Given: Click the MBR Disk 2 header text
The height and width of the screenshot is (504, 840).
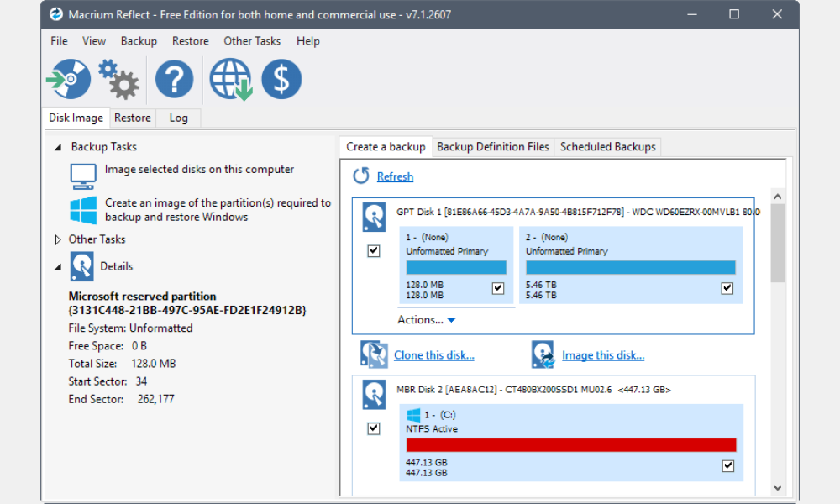Looking at the screenshot, I should (533, 390).
